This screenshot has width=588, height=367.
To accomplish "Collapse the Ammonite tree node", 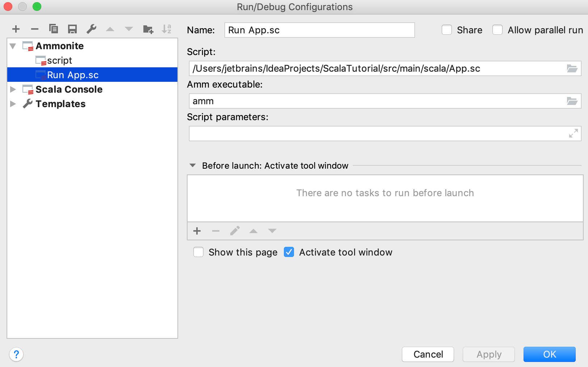I will (x=13, y=46).
